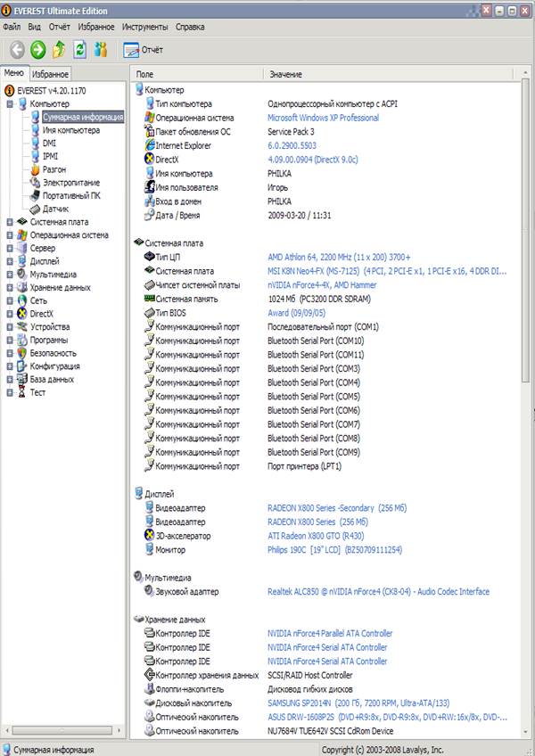Collapse the Компьютер tree node
Image resolution: width=535 pixels, height=756 pixels.
[x=10, y=103]
